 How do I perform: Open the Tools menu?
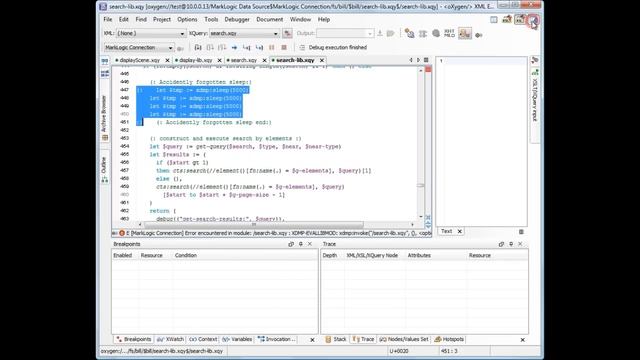(x=211, y=19)
